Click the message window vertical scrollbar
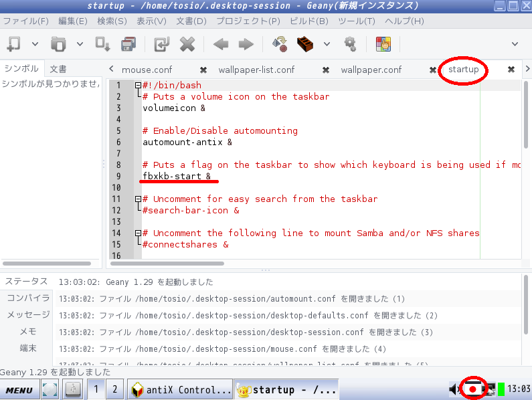This screenshot has width=532, height=400. pos(526,304)
